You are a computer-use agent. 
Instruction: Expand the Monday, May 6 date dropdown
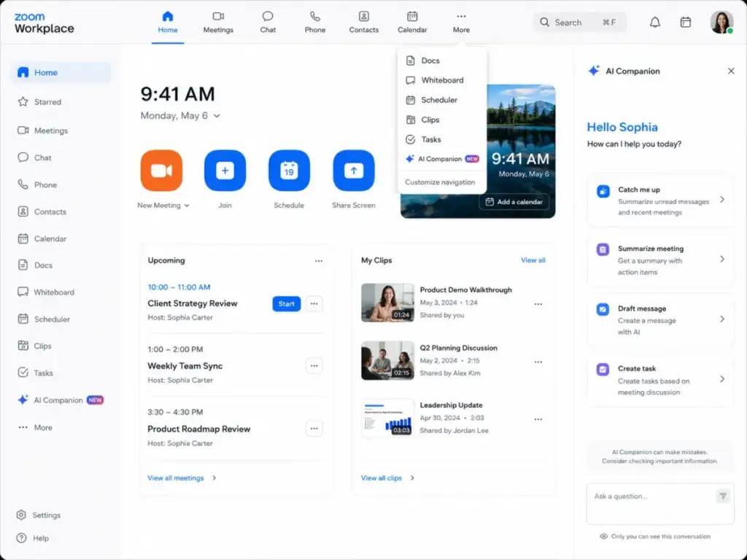[217, 116]
